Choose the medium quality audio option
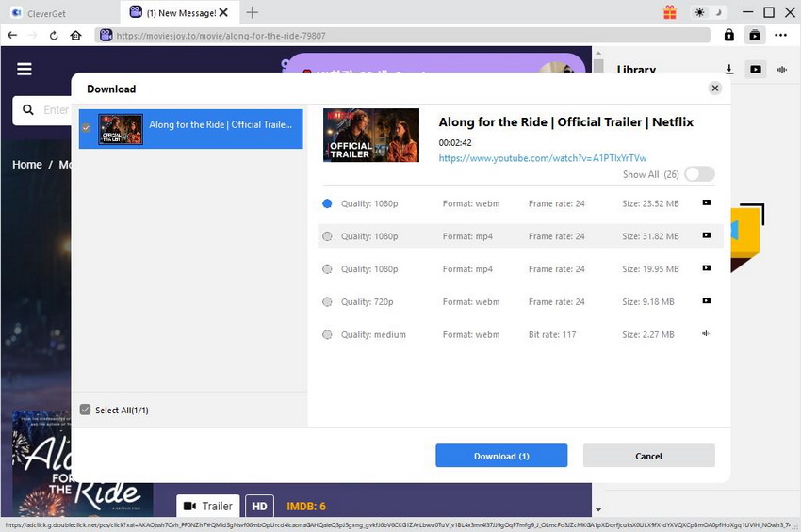Image resolution: width=801 pixels, height=532 pixels. [x=327, y=335]
